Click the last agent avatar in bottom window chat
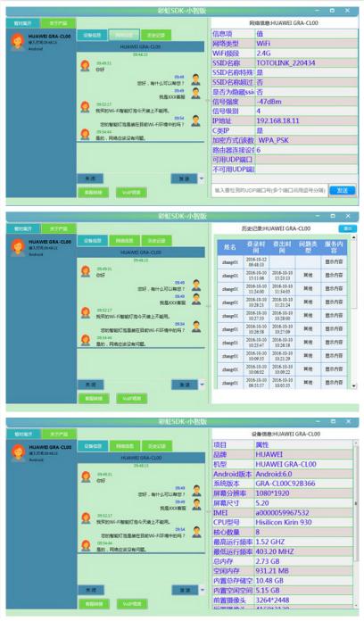The width and height of the screenshot is (364, 621). point(196,532)
